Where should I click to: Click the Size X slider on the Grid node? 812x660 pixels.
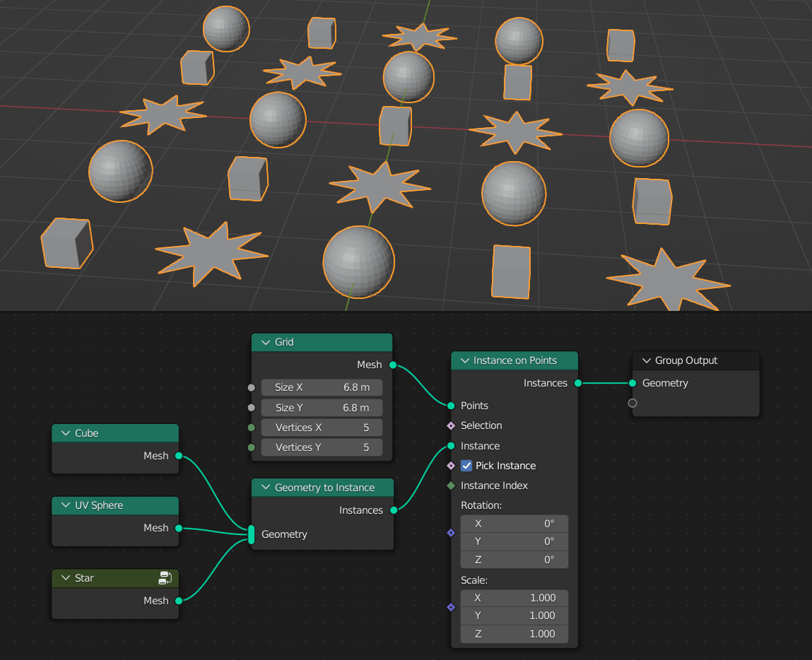(322, 387)
